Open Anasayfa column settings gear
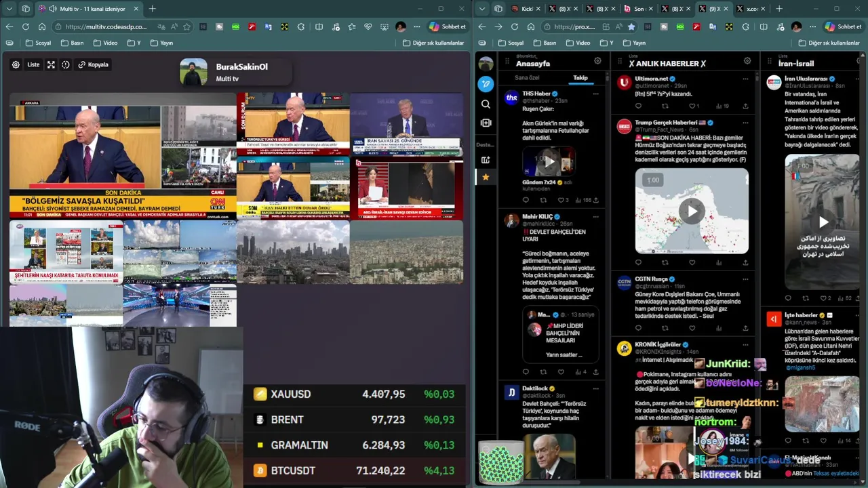Viewport: 868px width, 488px height. pyautogui.click(x=597, y=61)
